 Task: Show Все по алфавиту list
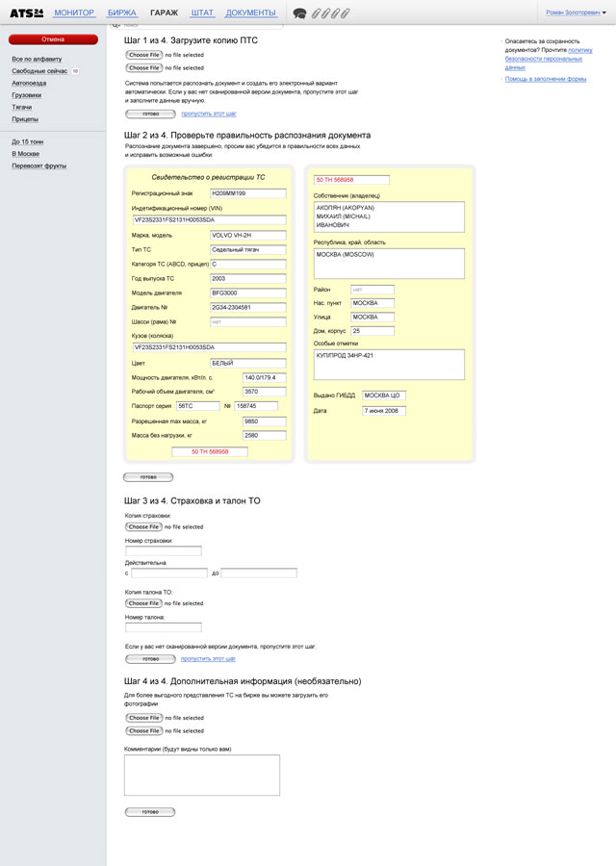(x=37, y=59)
